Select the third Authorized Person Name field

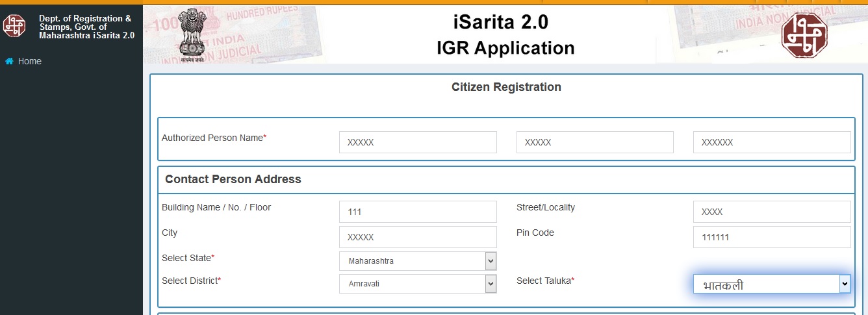[x=771, y=142]
